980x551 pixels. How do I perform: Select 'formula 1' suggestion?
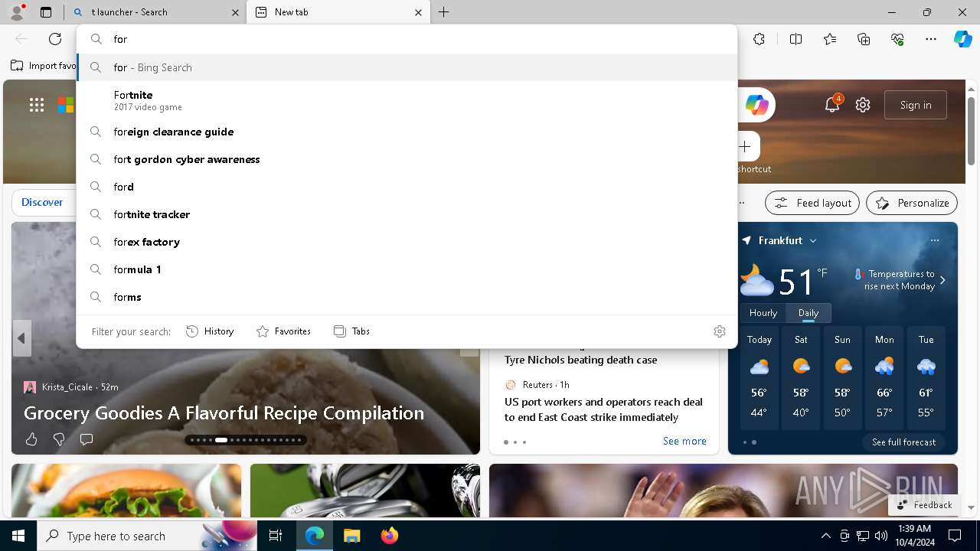pyautogui.click(x=407, y=269)
